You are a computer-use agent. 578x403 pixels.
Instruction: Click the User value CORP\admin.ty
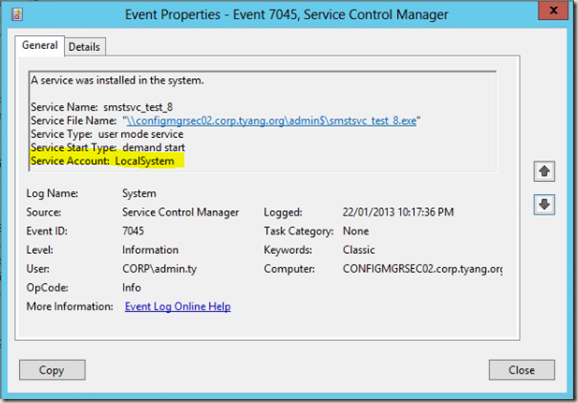pos(160,269)
